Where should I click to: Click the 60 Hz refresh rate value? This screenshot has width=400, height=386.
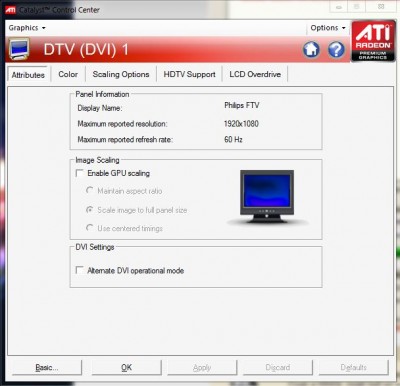pyautogui.click(x=233, y=139)
